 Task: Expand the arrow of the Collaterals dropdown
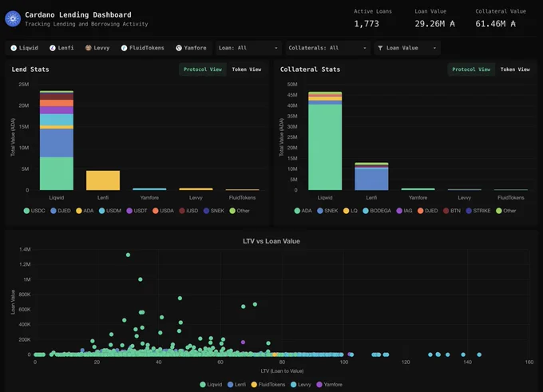pyautogui.click(x=365, y=48)
